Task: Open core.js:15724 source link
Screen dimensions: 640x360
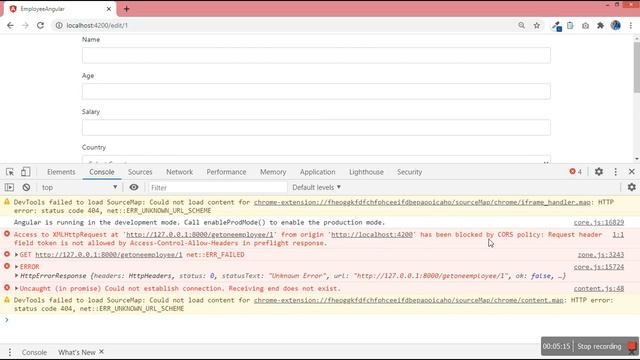Action: pos(598,267)
